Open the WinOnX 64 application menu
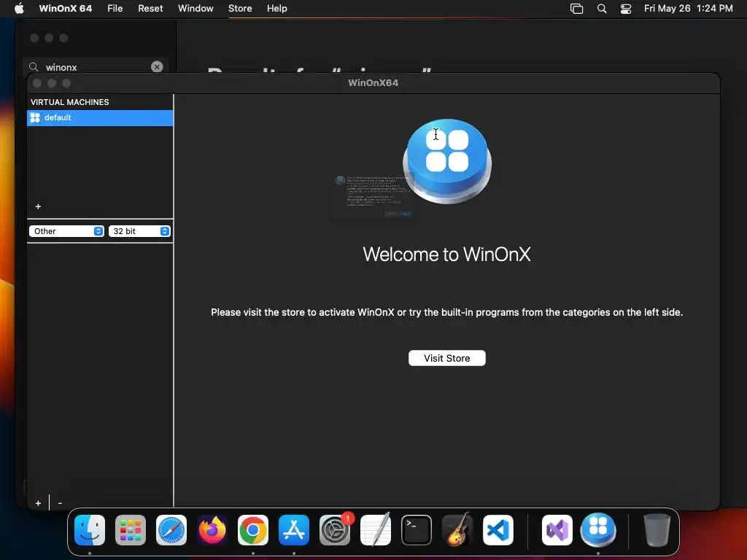Image resolution: width=747 pixels, height=560 pixels. 65,8
